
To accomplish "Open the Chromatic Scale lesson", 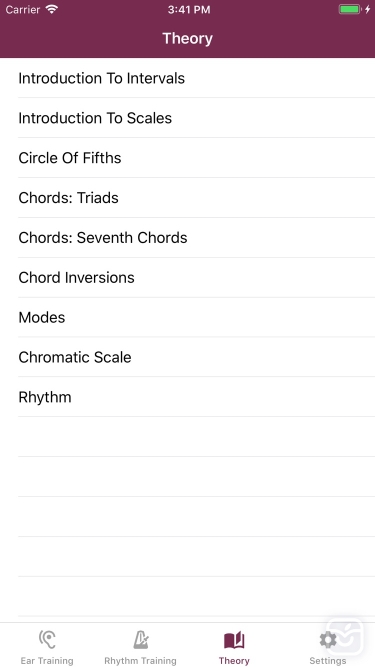I will (188, 357).
